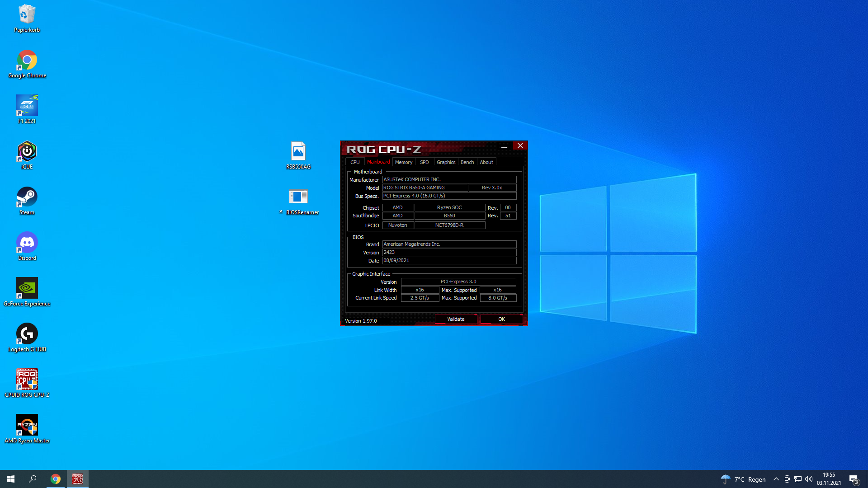This screenshot has height=488, width=868.
Task: Open the Windows Start menu
Action: pos(11,479)
